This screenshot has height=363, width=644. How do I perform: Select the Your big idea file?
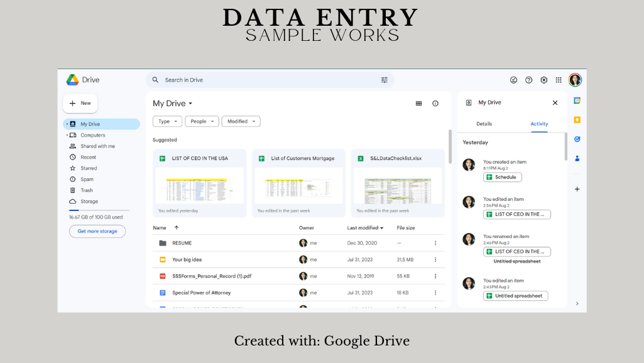point(298,259)
